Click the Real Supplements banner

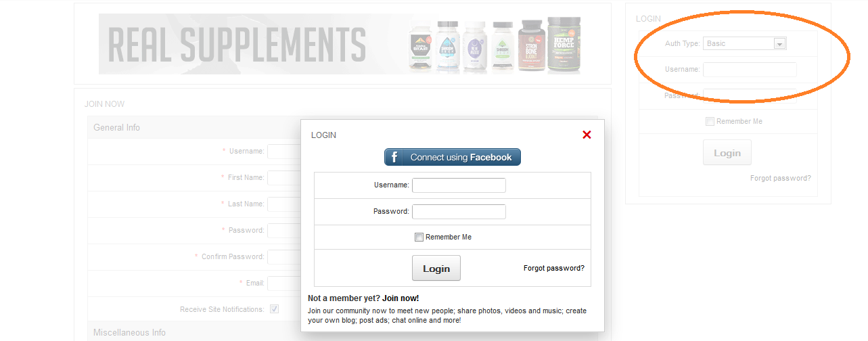point(237,44)
